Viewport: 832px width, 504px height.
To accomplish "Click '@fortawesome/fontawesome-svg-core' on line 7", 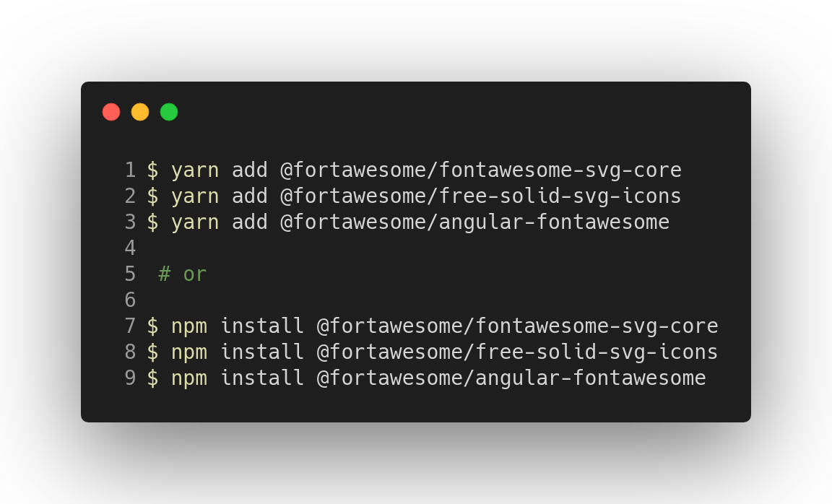I will pyautogui.click(x=517, y=326).
